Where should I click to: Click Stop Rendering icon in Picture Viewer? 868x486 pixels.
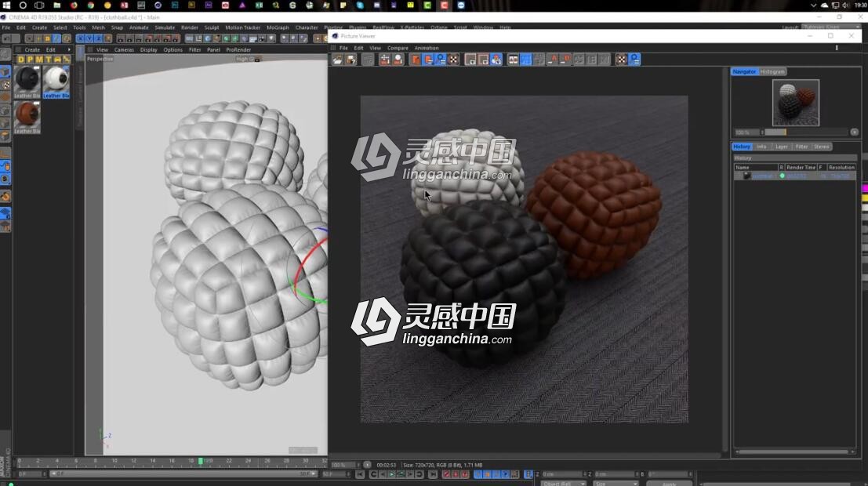(x=368, y=60)
